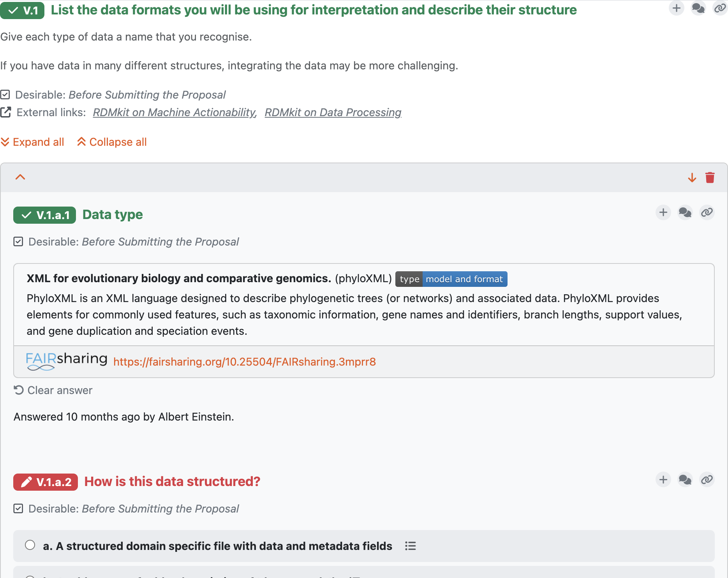Open RDMkit on Data Processing link

[333, 112]
